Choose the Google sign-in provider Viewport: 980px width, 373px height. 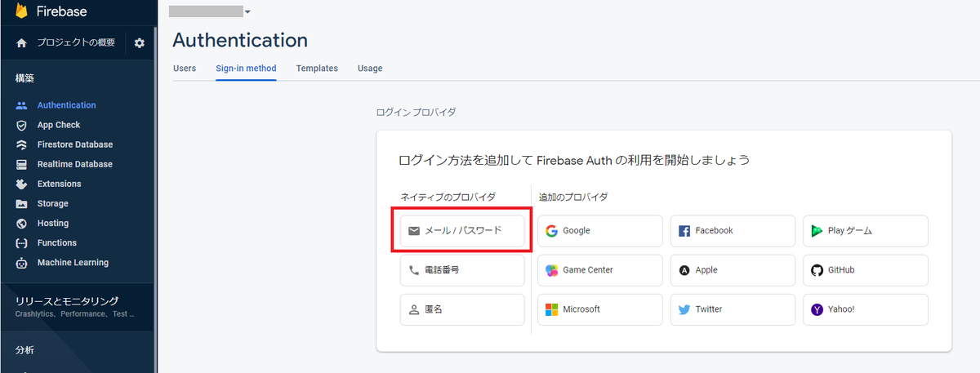point(600,231)
